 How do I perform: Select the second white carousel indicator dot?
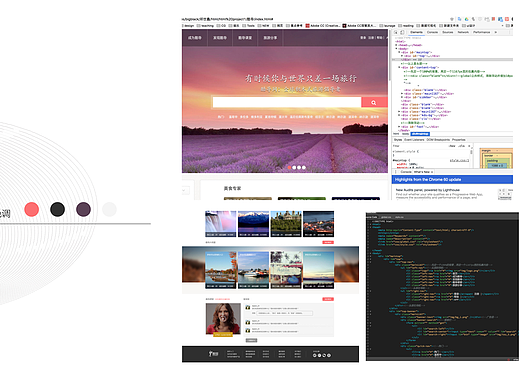tap(294, 168)
